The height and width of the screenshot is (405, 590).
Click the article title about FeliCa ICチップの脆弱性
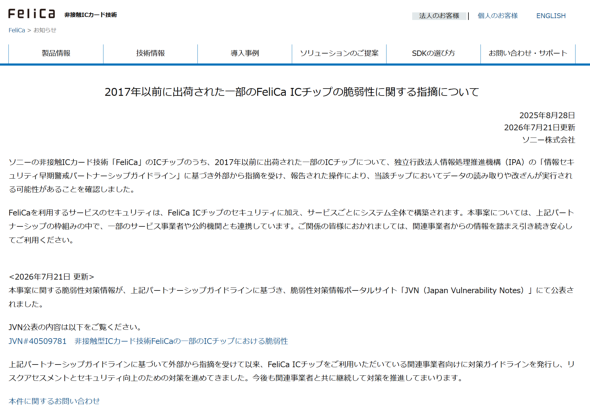tap(292, 92)
